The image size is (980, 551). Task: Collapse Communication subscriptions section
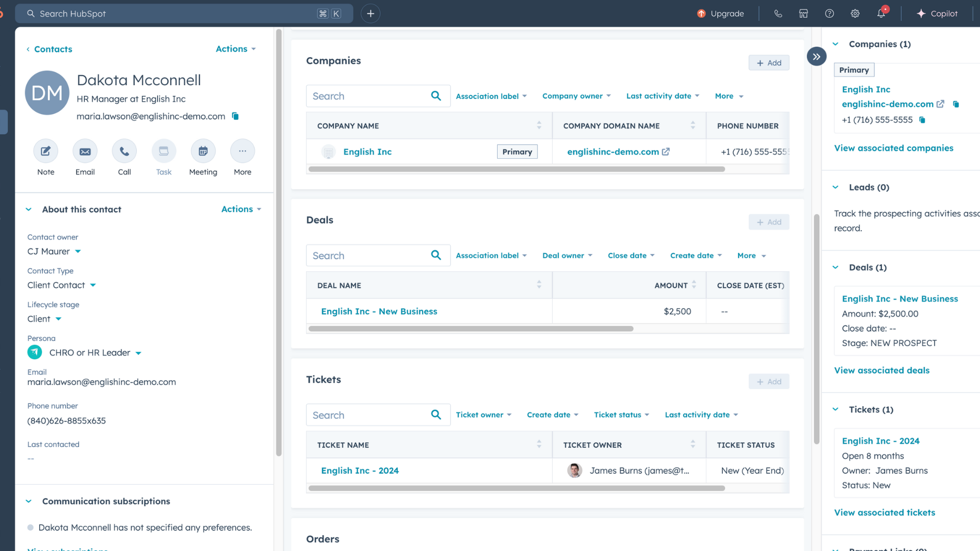[x=29, y=502]
